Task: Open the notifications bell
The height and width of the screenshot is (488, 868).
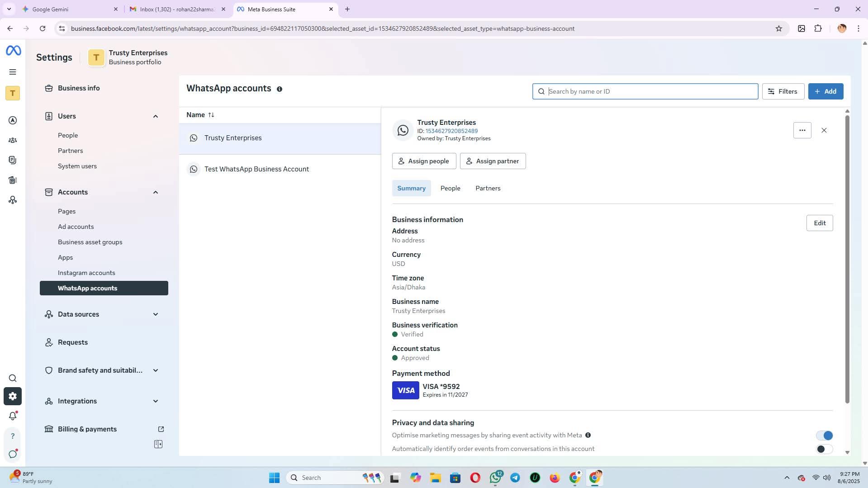Action: pyautogui.click(x=13, y=416)
